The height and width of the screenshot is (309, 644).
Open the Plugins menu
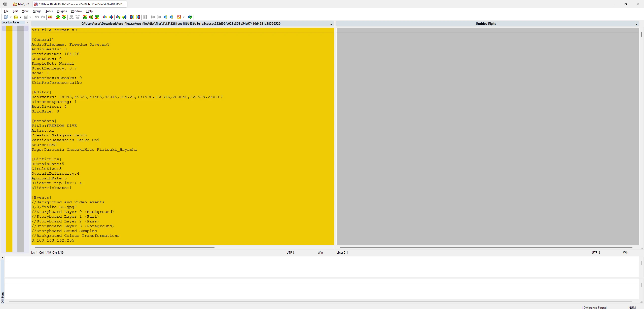pos(62,11)
